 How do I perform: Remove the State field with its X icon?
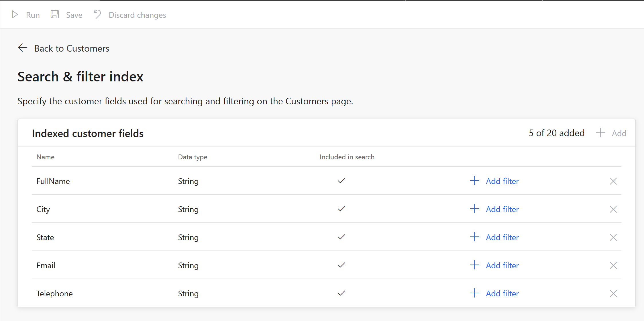coord(613,237)
